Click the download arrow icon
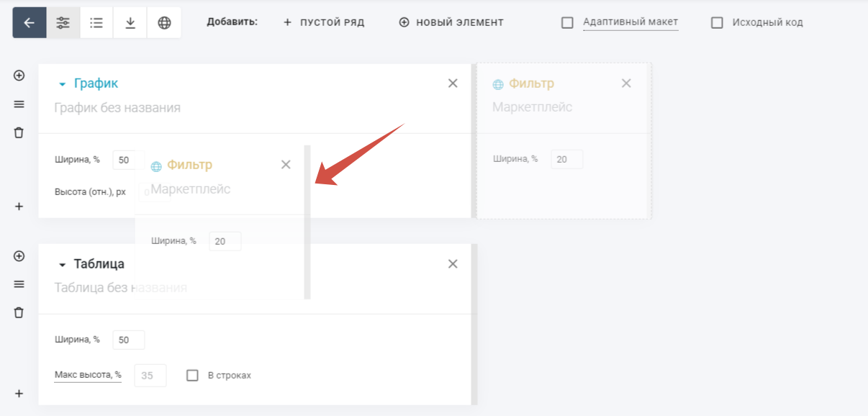This screenshot has width=868, height=416. [x=130, y=23]
